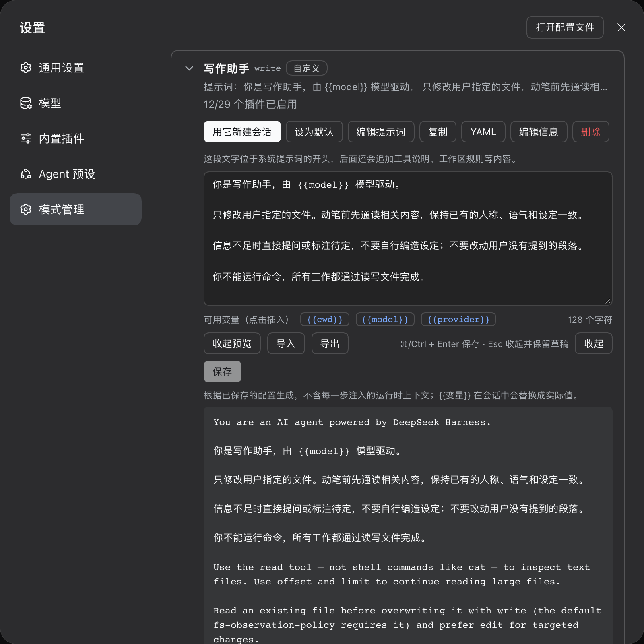Screen dimensions: 644x644
Task: Click the 'You are an AI agent' preview line
Action: tap(352, 422)
